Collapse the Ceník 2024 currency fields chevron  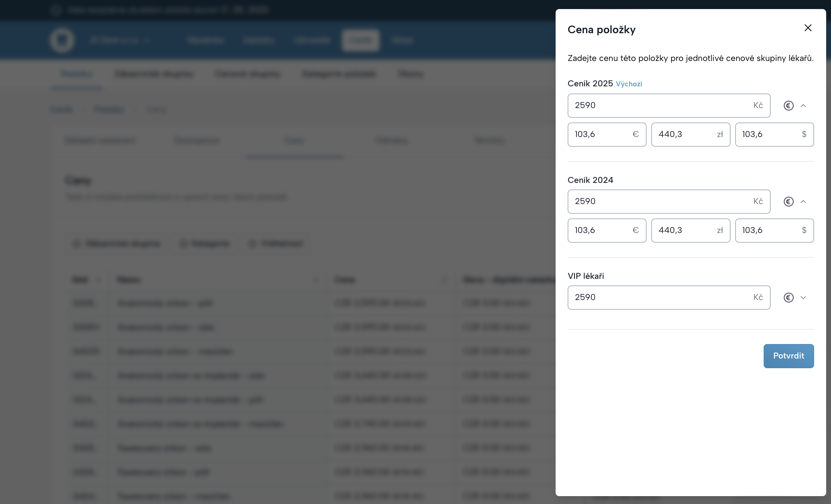[803, 202]
